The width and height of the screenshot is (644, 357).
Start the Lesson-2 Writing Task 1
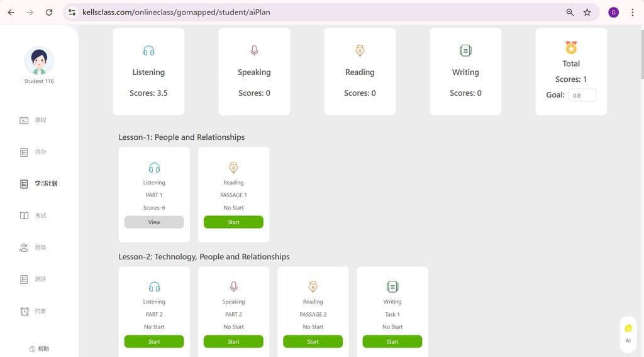tap(392, 341)
